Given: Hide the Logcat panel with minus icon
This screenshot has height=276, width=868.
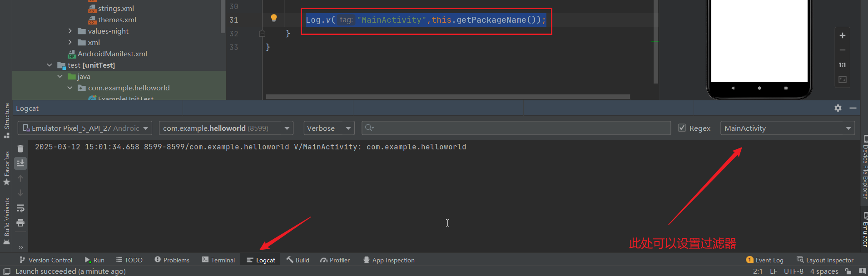Looking at the screenshot, I should pos(853,108).
